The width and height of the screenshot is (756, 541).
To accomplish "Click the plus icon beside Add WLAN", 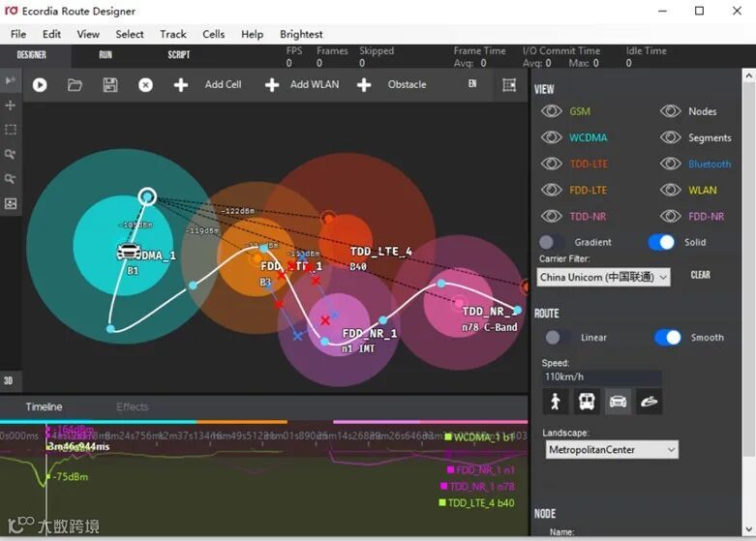I will 272,85.
